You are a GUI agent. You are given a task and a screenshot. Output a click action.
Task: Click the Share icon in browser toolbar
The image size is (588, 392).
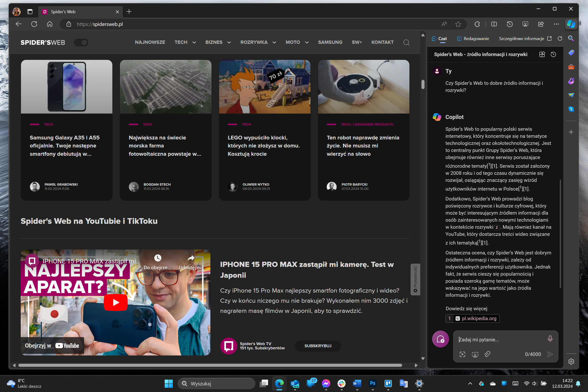541,24
